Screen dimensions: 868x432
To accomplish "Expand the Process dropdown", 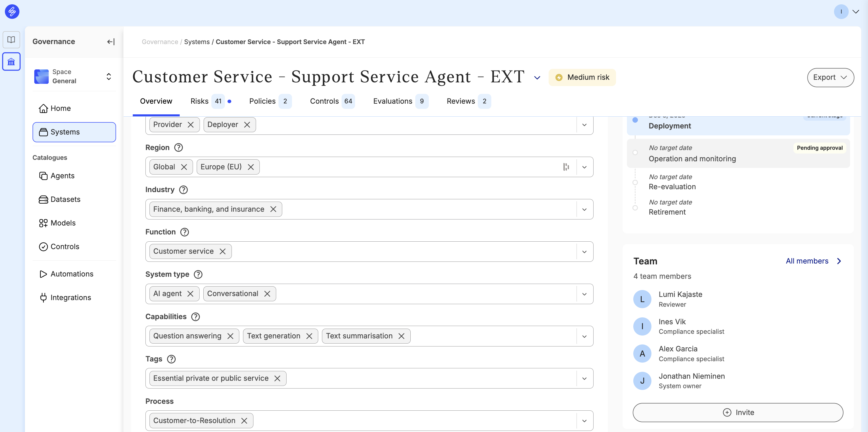I will tap(585, 421).
